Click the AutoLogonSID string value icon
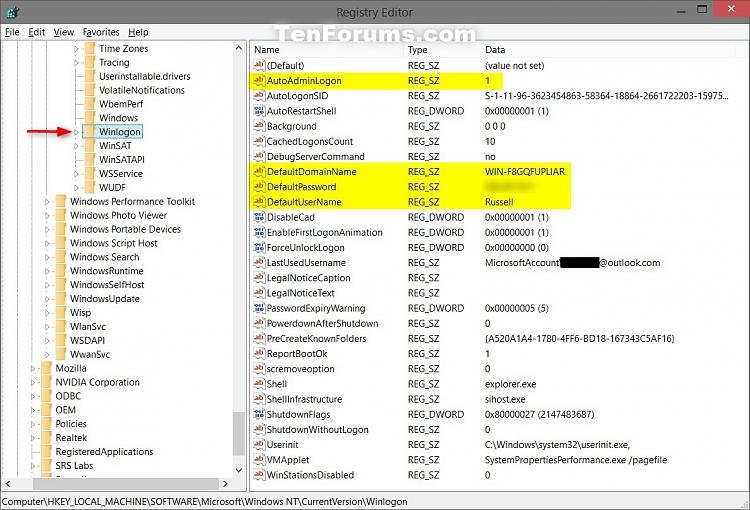This screenshot has width=750, height=510. click(x=259, y=96)
